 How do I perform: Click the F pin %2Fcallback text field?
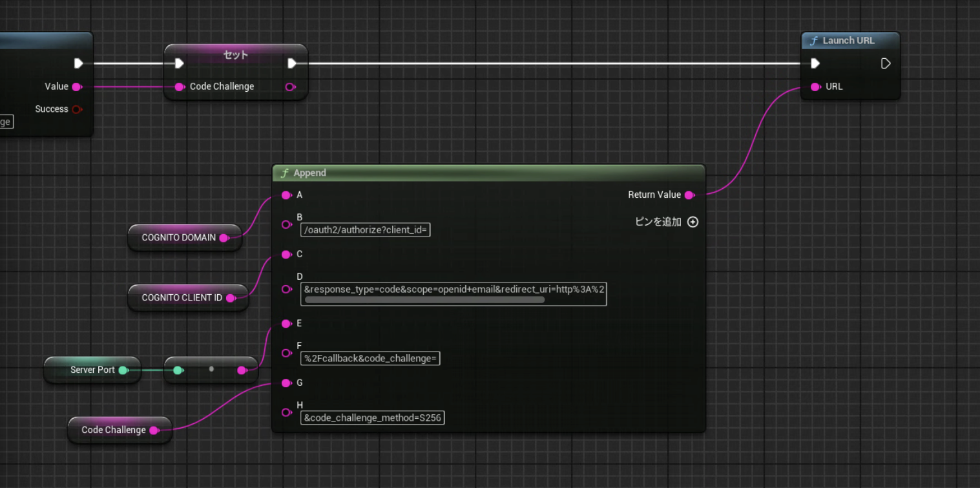(x=370, y=358)
